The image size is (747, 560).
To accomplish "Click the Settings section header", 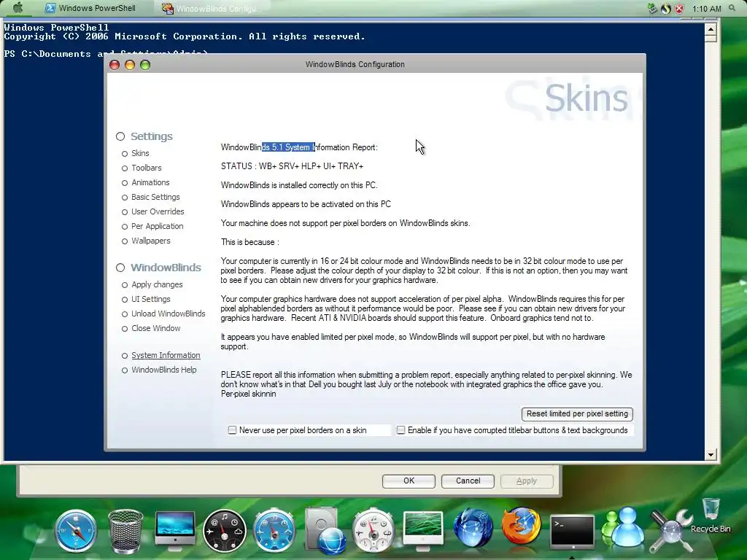I will tap(152, 136).
